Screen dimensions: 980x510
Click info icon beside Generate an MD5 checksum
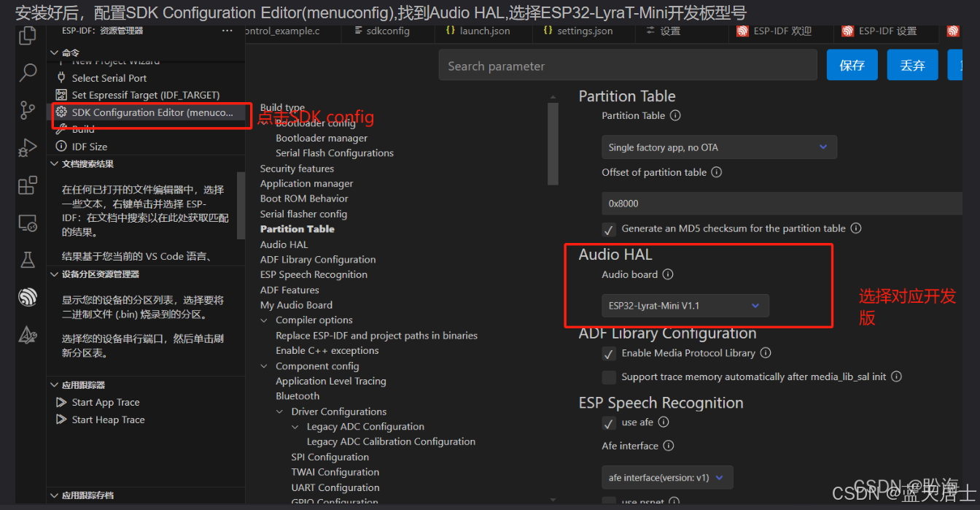[x=856, y=228]
